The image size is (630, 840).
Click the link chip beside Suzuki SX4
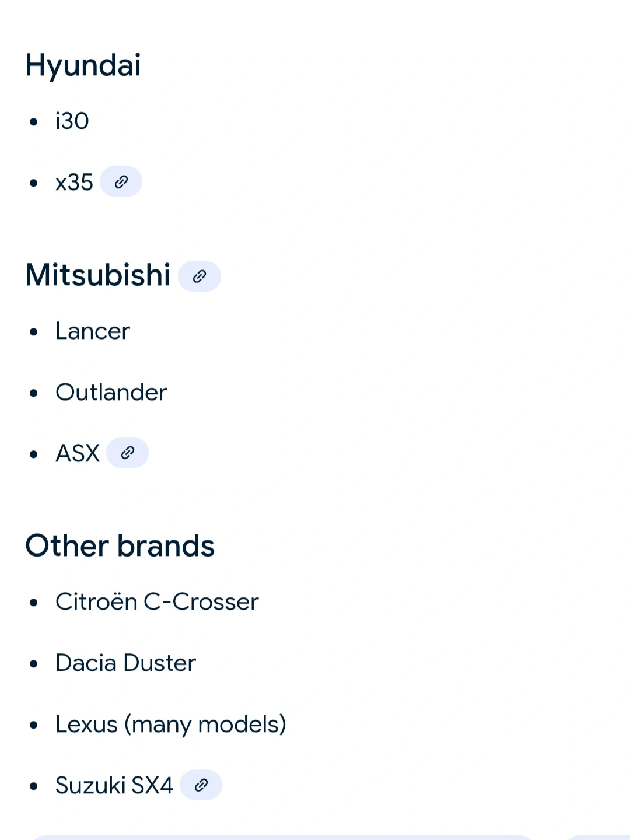coord(201,785)
